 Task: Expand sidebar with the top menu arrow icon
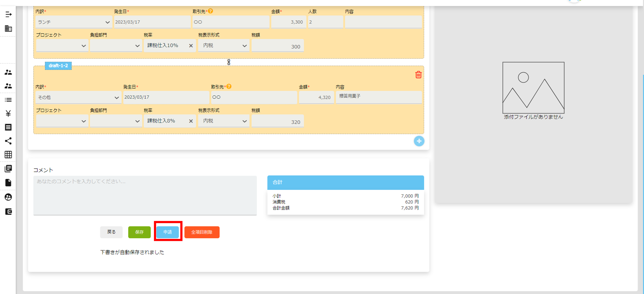8,14
